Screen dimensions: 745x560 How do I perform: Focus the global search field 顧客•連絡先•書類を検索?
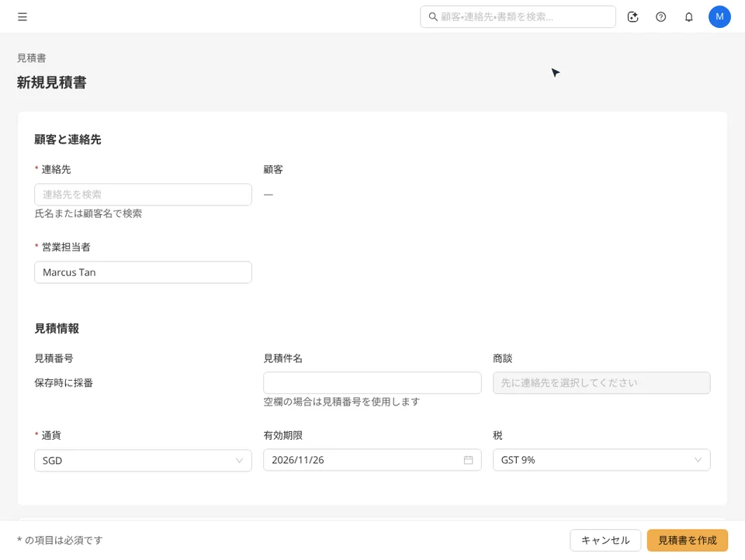[x=518, y=17]
